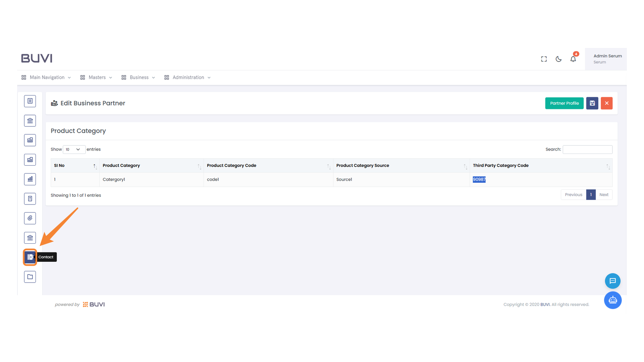Expand the Administration menu
644x362 pixels.
coord(188,77)
